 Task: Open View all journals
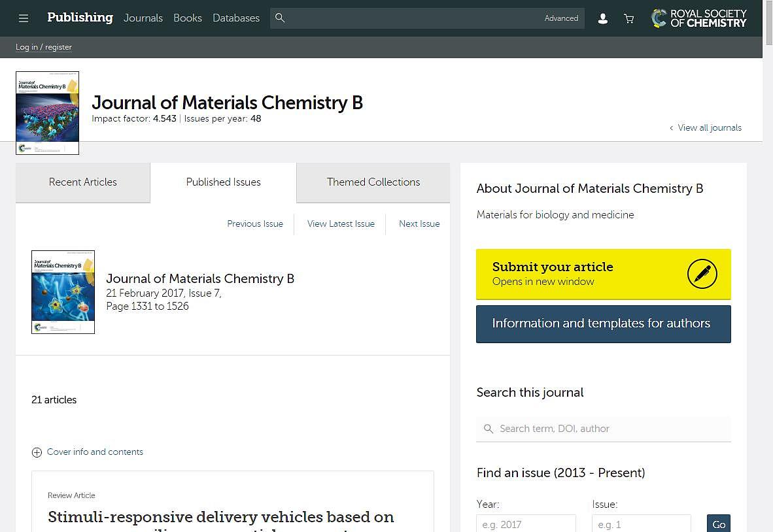point(710,127)
